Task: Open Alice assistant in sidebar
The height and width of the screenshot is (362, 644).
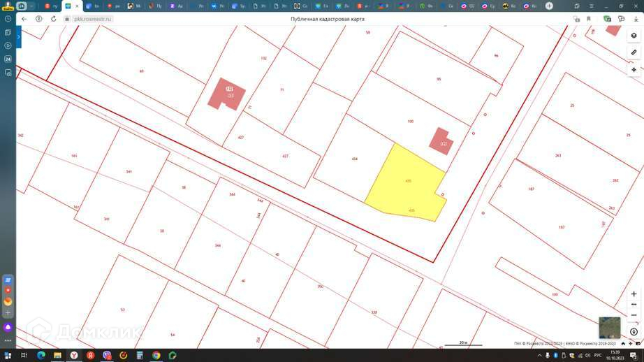Action: 8,327
